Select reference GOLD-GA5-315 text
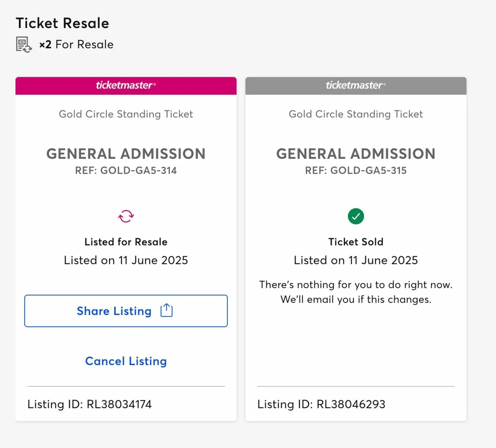The width and height of the screenshot is (496, 448). click(356, 170)
